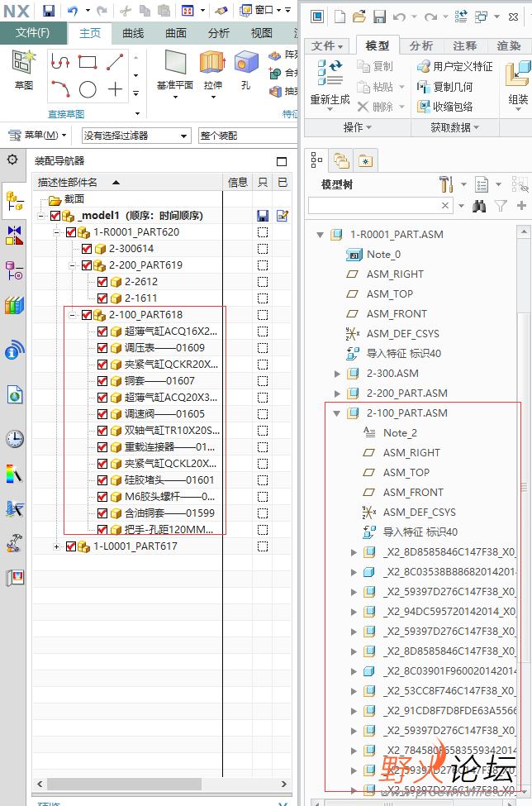Click the Creo new file icon
This screenshot has width=532, height=806.
tap(340, 17)
